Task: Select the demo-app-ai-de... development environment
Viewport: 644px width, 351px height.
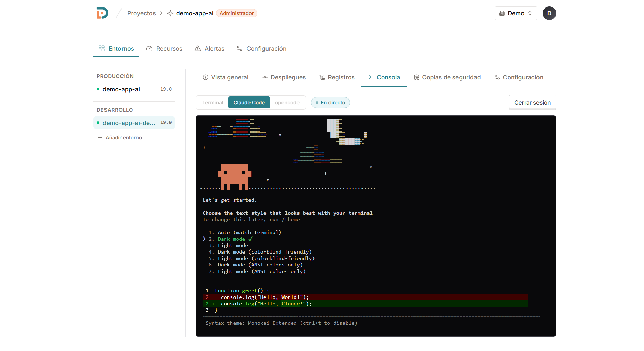Action: [x=134, y=123]
